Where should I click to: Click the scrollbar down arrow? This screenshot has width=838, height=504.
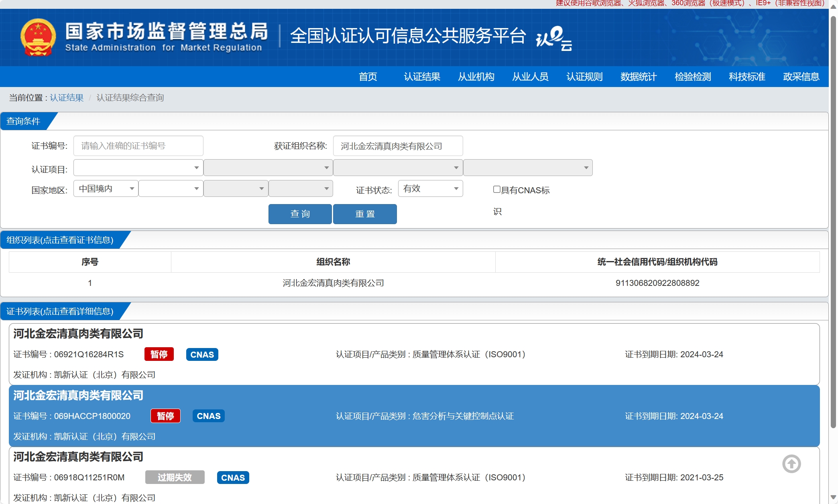click(x=834, y=497)
